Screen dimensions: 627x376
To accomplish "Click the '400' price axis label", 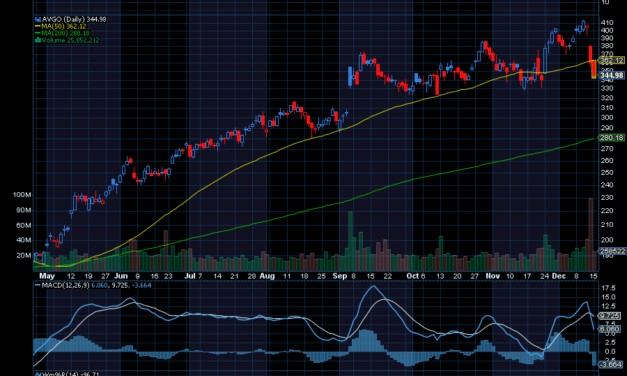I will pyautogui.click(x=607, y=30).
